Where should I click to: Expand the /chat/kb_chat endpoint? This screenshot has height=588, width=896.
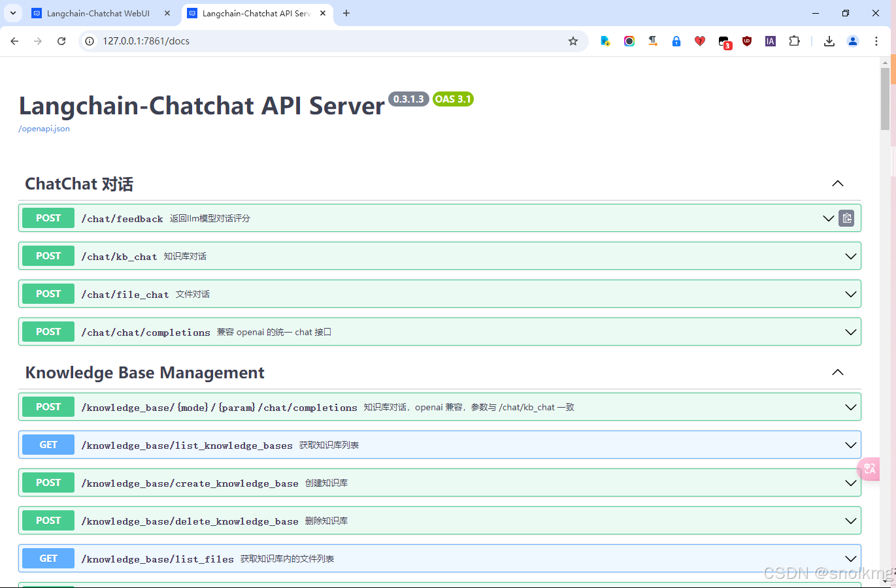point(850,255)
